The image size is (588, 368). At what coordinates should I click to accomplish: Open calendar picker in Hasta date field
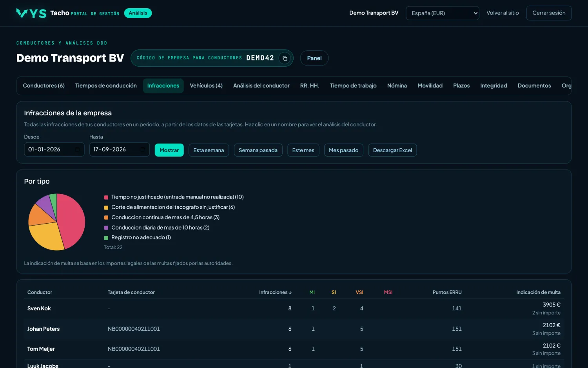click(143, 149)
